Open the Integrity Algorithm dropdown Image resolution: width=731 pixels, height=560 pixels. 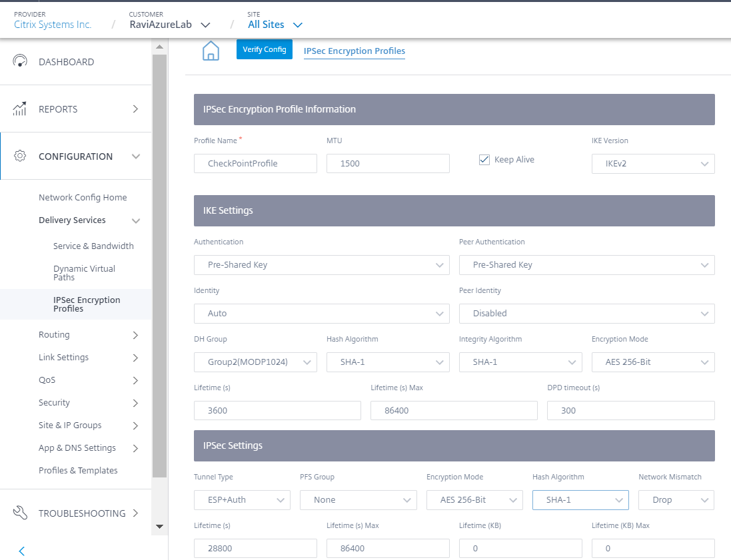pyautogui.click(x=520, y=362)
